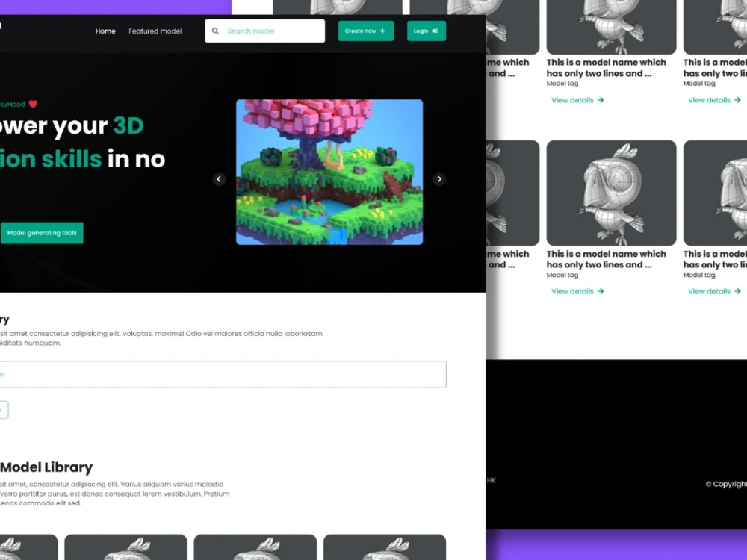The width and height of the screenshot is (747, 560).
Task: Show previous carousel slide with left arrow
Action: tap(219, 179)
